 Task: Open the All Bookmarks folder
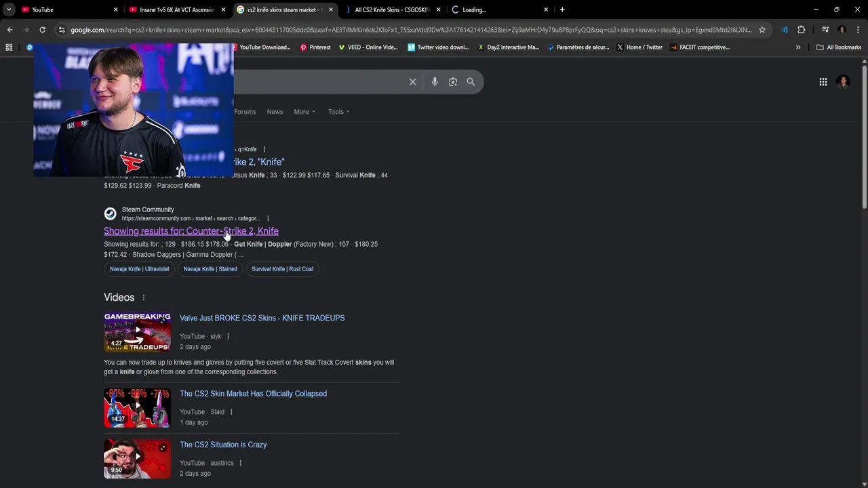[x=839, y=47]
